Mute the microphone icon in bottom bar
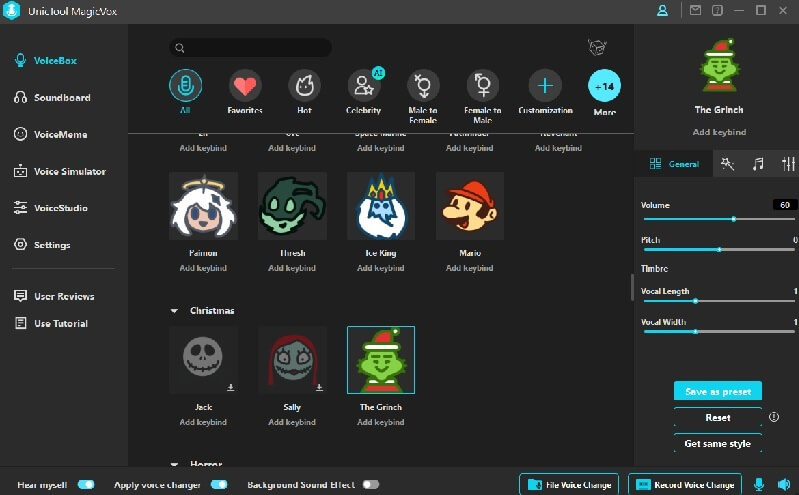 point(759,484)
